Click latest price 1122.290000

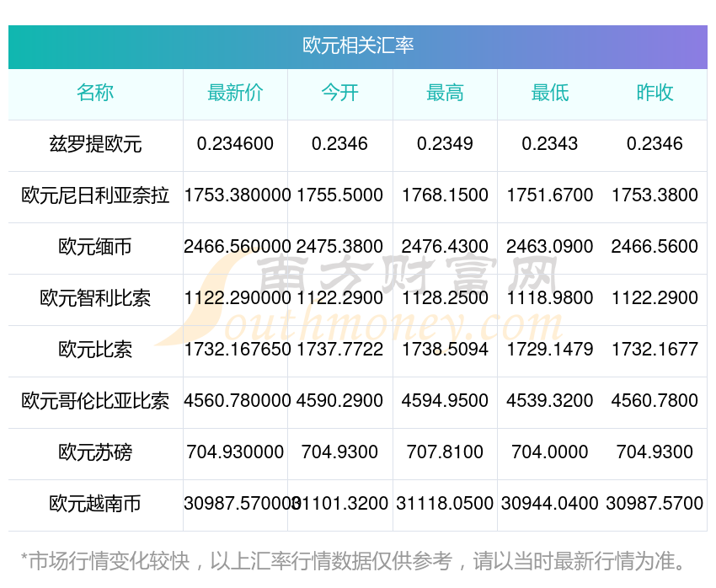pos(238,298)
